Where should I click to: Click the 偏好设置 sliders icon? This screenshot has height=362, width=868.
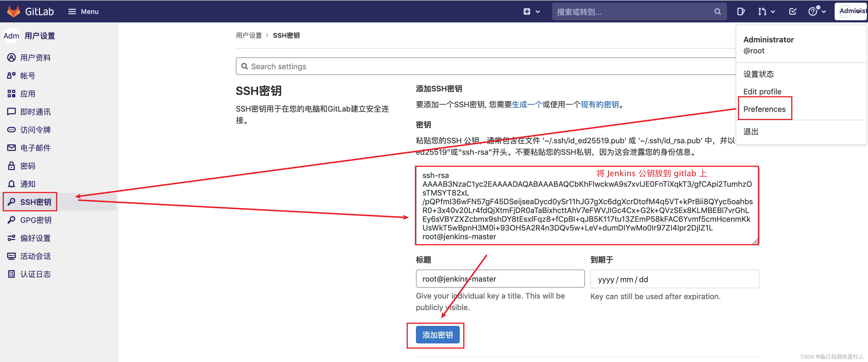(x=11, y=238)
